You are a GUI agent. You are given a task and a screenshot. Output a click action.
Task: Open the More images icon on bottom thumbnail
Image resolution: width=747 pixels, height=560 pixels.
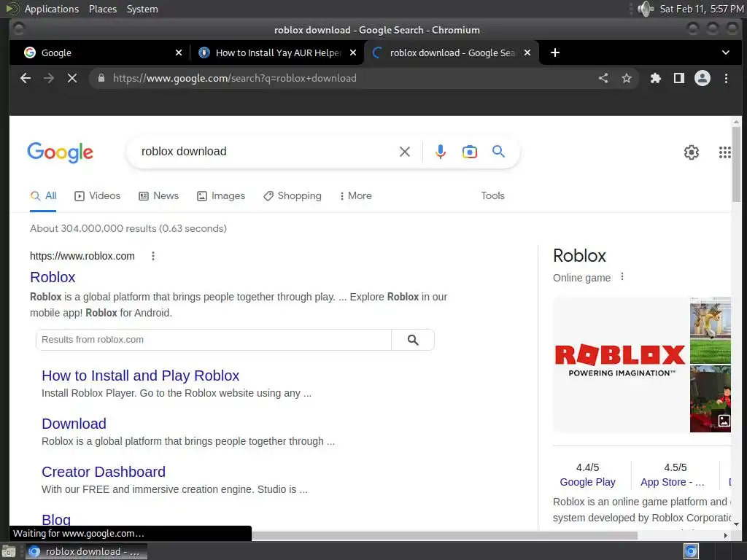pos(724,421)
